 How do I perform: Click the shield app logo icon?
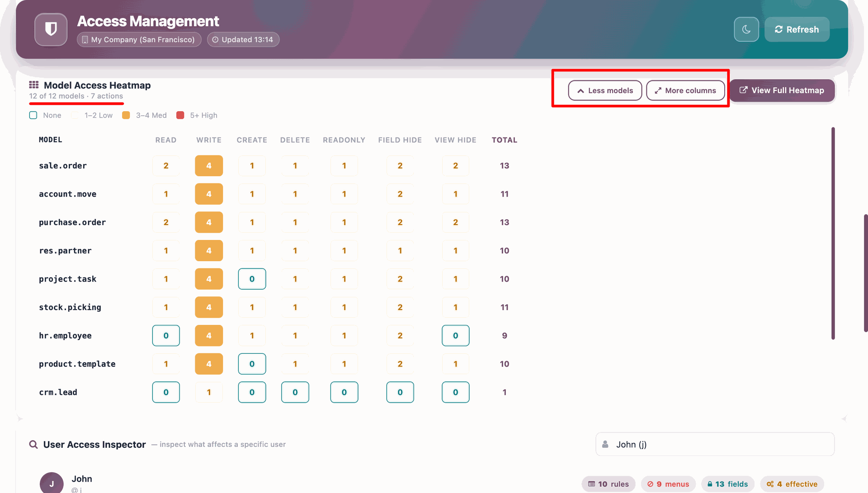pos(51,29)
